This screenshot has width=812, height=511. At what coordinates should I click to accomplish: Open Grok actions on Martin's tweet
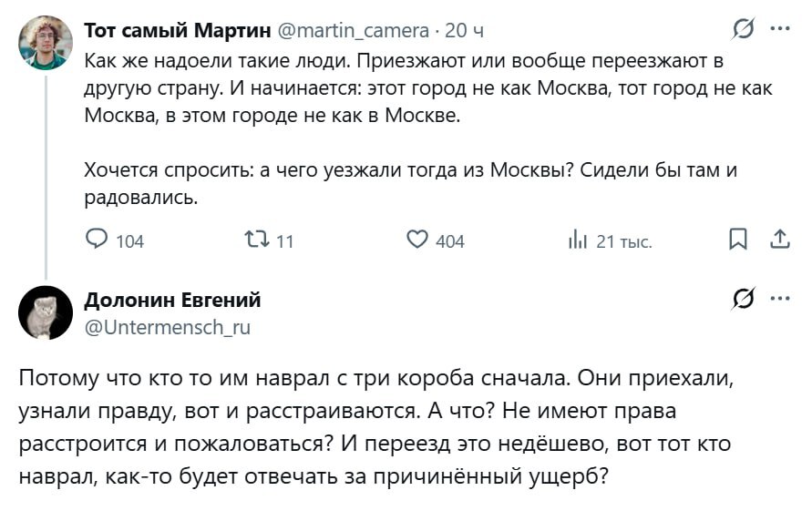(x=744, y=30)
